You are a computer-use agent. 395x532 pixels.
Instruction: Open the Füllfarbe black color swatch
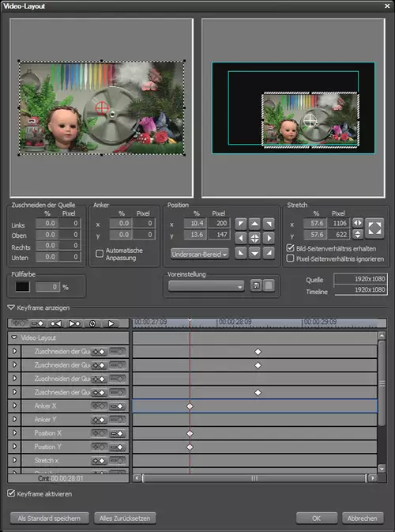point(22,287)
